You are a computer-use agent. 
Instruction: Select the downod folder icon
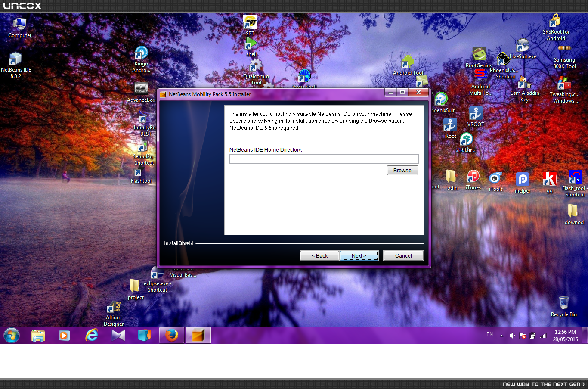pyautogui.click(x=574, y=214)
